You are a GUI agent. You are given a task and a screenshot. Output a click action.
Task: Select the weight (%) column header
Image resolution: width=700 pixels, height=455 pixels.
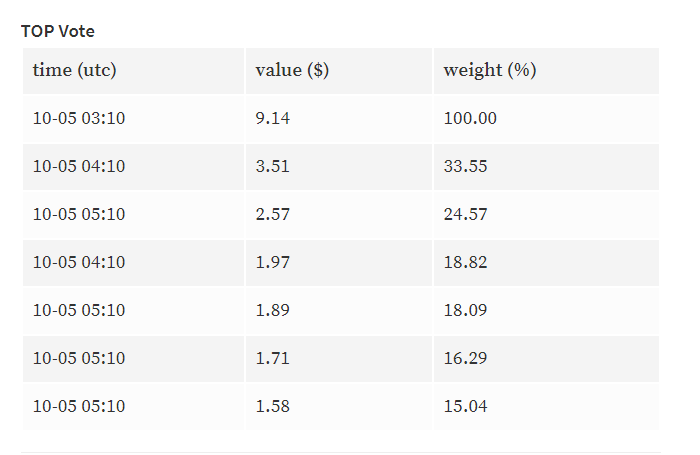pyautogui.click(x=546, y=71)
